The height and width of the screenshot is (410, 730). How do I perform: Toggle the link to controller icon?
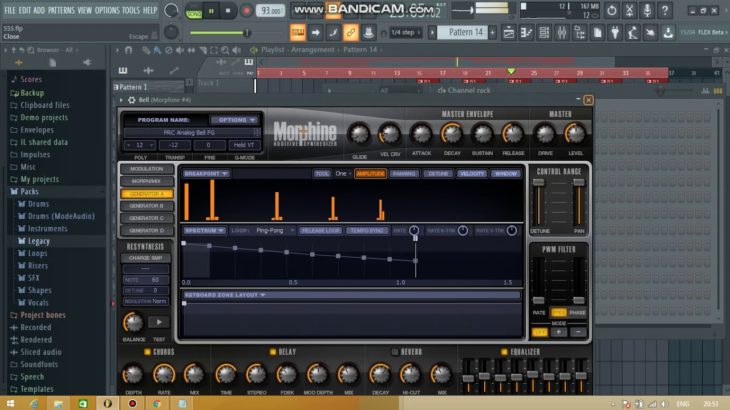[x=351, y=33]
